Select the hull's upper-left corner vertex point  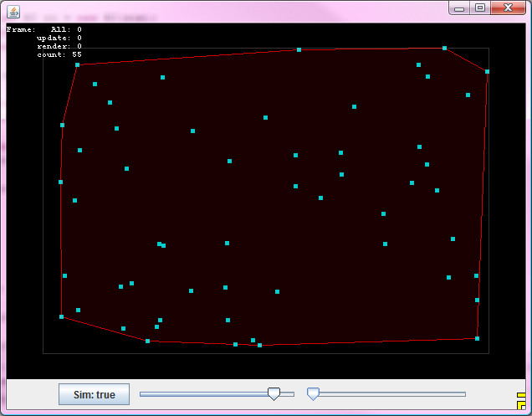[x=78, y=64]
